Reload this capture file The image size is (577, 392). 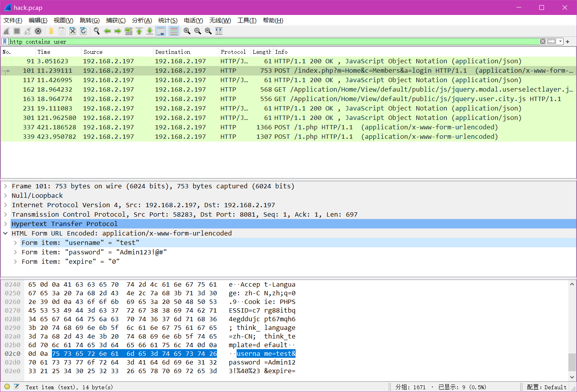tap(83, 31)
